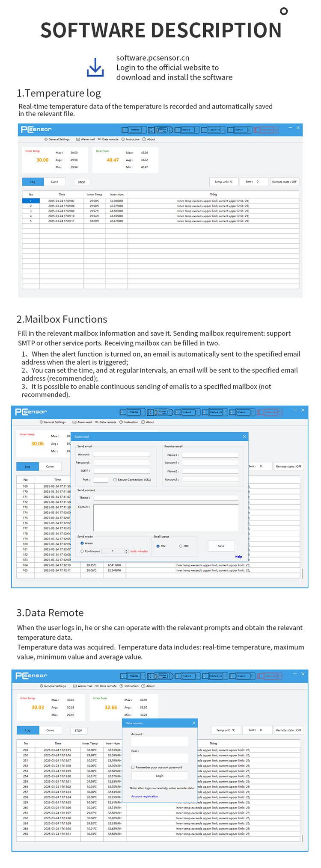Open About menu in Mailbox Functions window

coord(148,422)
